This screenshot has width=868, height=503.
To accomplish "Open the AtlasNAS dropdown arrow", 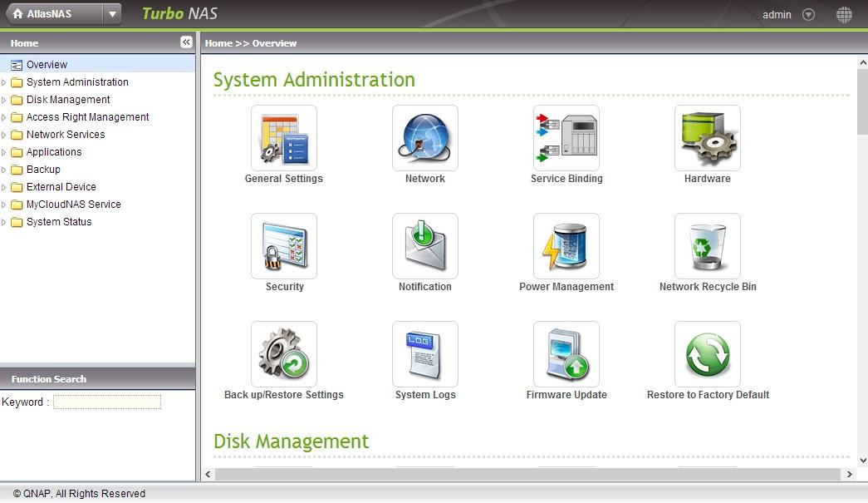I will 112,14.
